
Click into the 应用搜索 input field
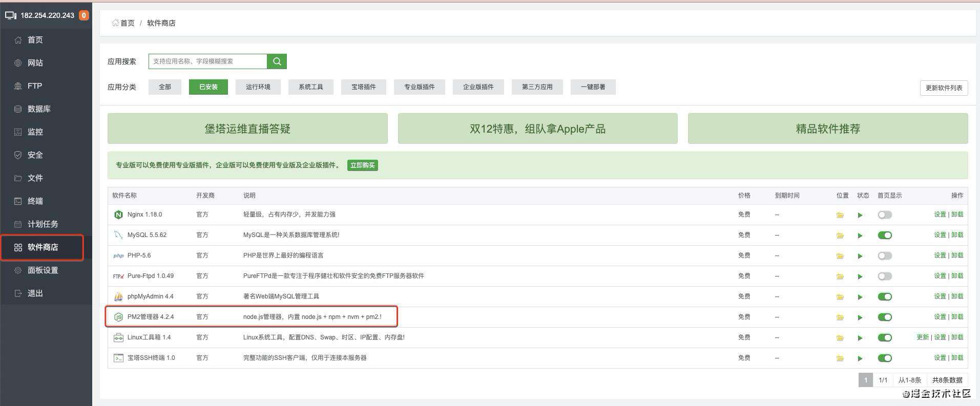208,61
